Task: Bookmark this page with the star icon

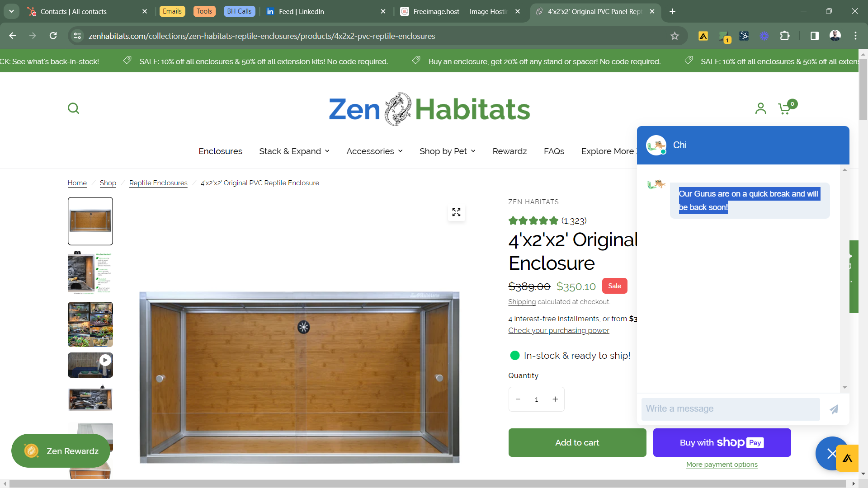Action: pyautogui.click(x=675, y=36)
